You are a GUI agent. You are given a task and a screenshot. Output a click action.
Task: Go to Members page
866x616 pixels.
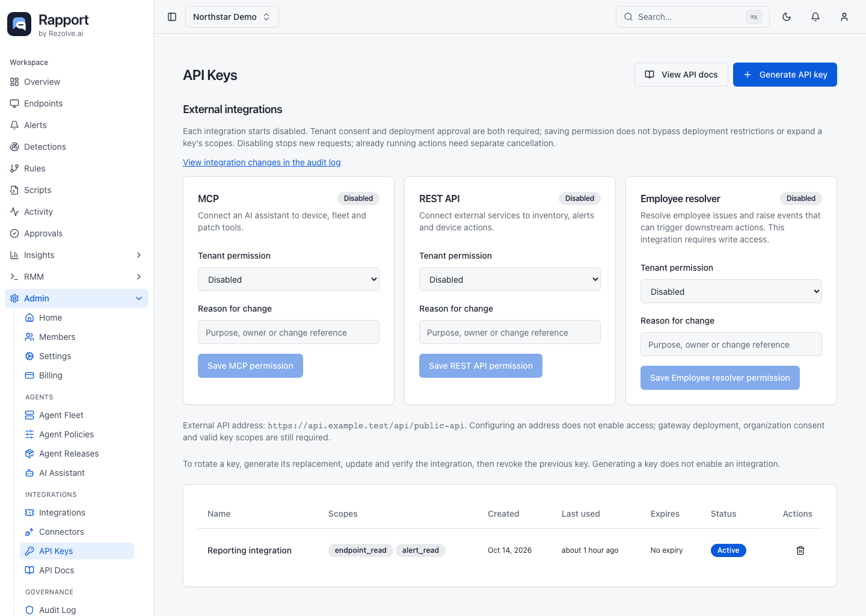pos(77,337)
